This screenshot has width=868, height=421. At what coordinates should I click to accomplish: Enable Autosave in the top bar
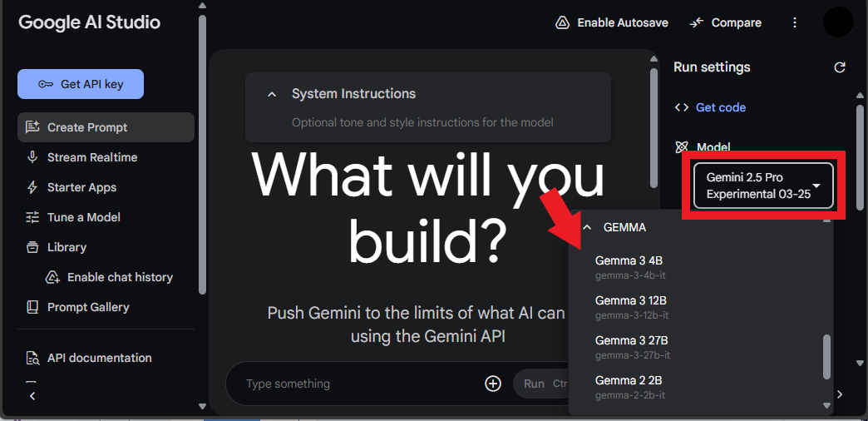click(x=612, y=22)
